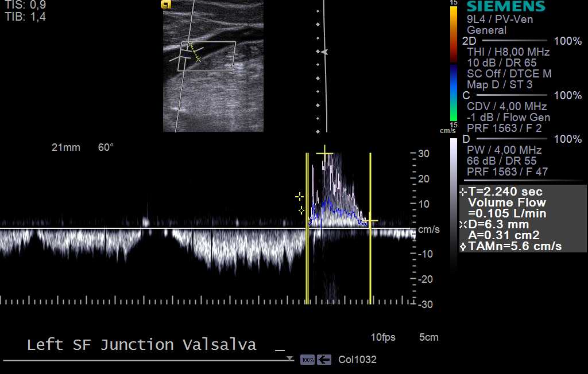Image resolution: width=588 pixels, height=374 pixels.
Task: Toggle the 2D mode gain control
Action: (466, 41)
